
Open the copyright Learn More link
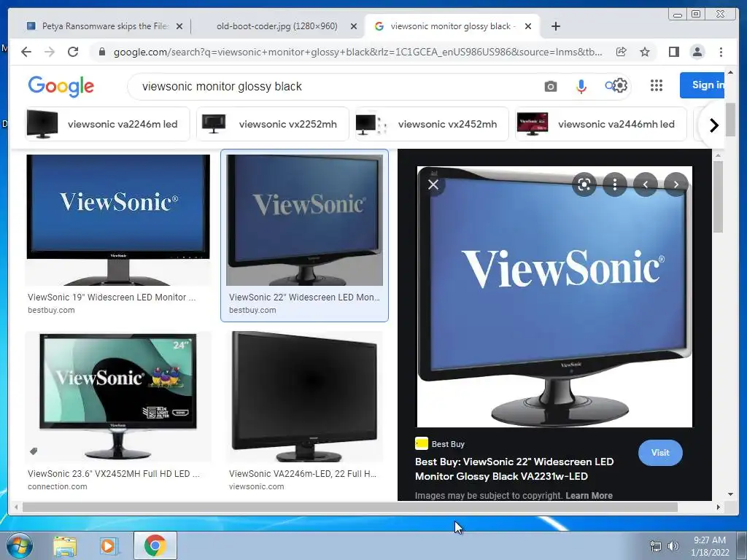point(589,495)
